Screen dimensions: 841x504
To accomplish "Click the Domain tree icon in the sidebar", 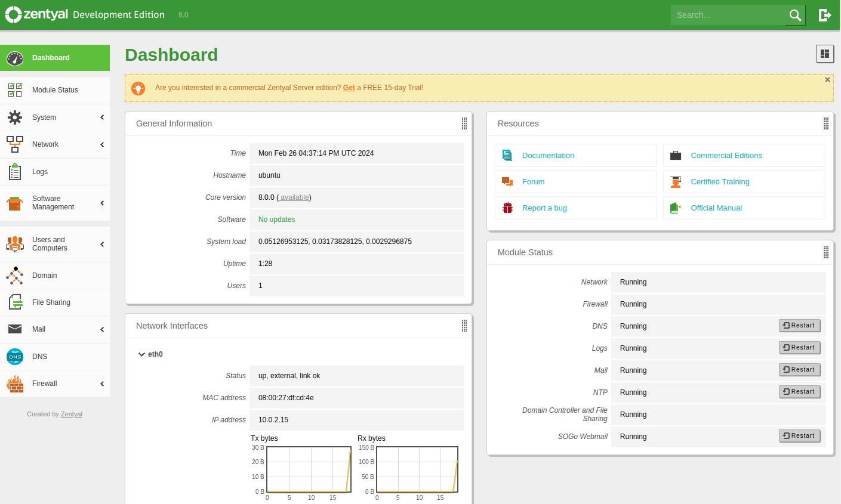I will [15, 276].
